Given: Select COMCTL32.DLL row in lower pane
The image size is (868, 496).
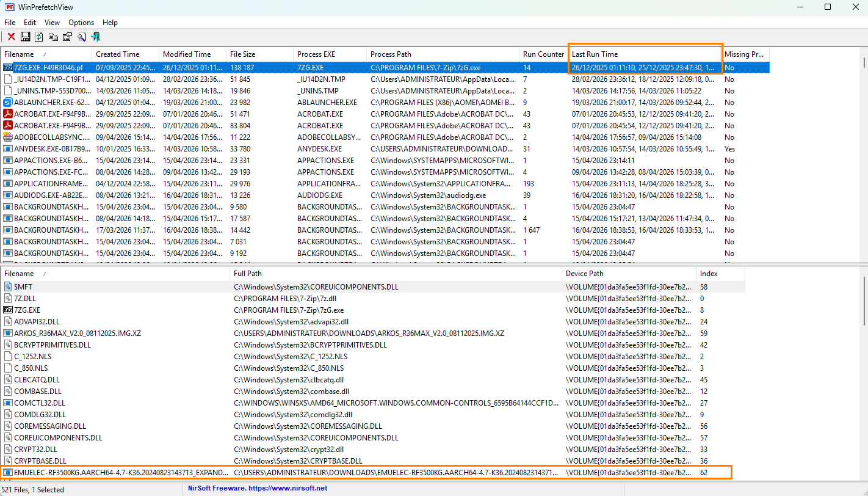Looking at the screenshot, I should coord(372,403).
